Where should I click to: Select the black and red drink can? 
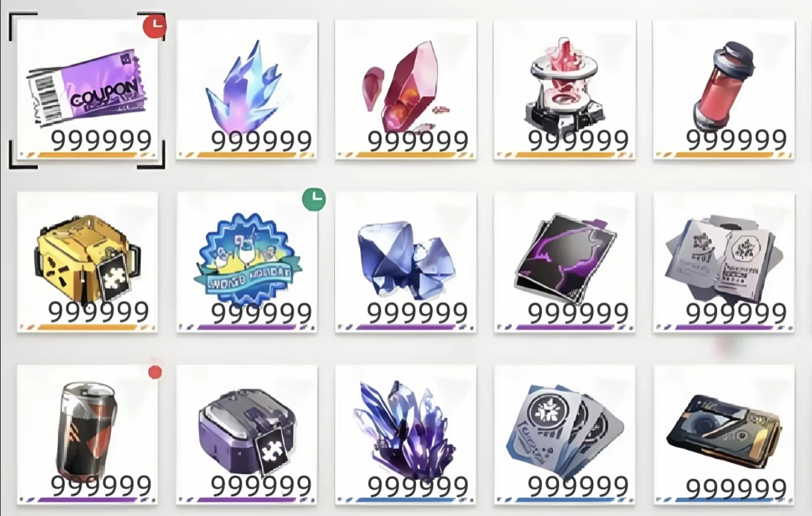coord(87,435)
